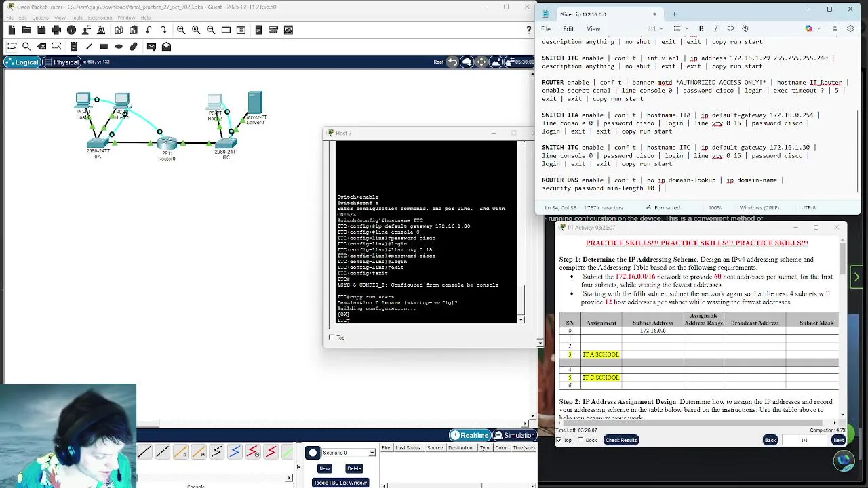
Task: Select the Draw Rectangle tool
Action: pos(104,47)
